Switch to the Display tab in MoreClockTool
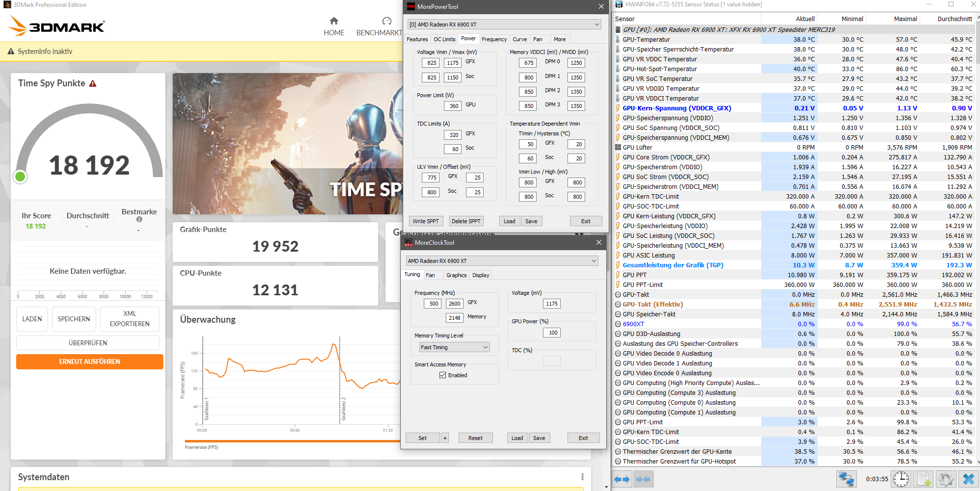Image resolution: width=980 pixels, height=491 pixels. point(481,275)
